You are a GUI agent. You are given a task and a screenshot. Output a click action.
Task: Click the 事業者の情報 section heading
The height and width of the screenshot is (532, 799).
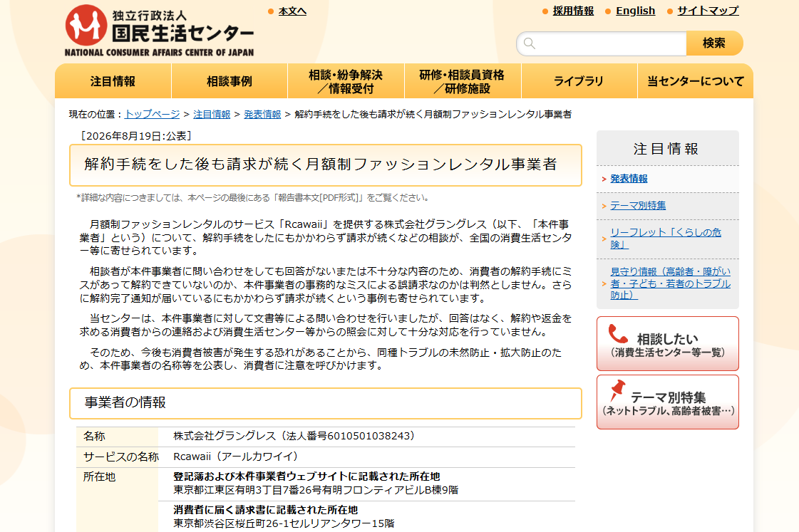(x=125, y=402)
